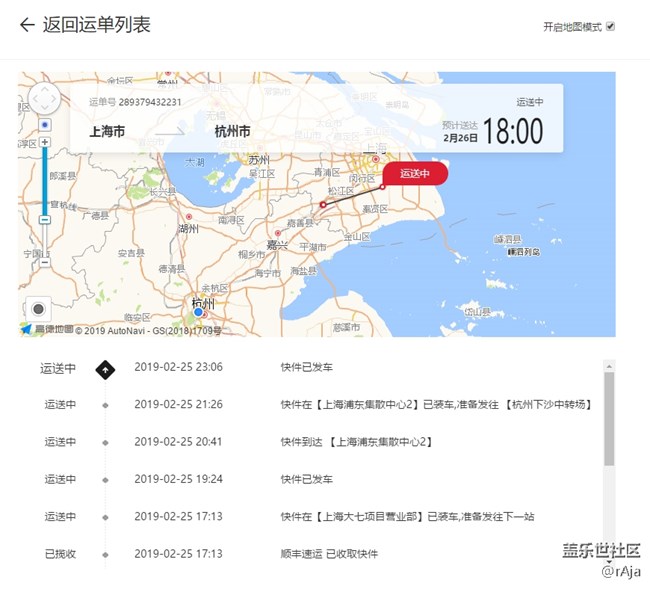The height and width of the screenshot is (592, 650).
Task: Select timestamp 2019-02-25 20:41
Action: coord(178,442)
